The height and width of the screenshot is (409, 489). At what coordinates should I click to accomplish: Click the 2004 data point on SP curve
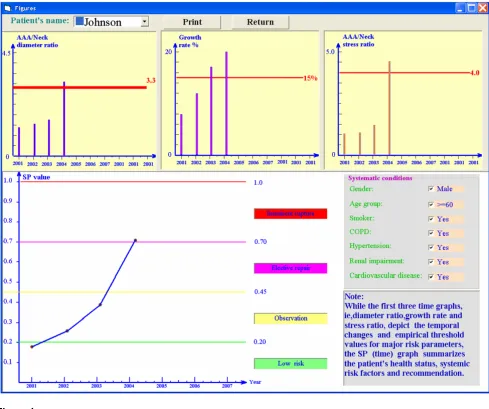(x=135, y=240)
